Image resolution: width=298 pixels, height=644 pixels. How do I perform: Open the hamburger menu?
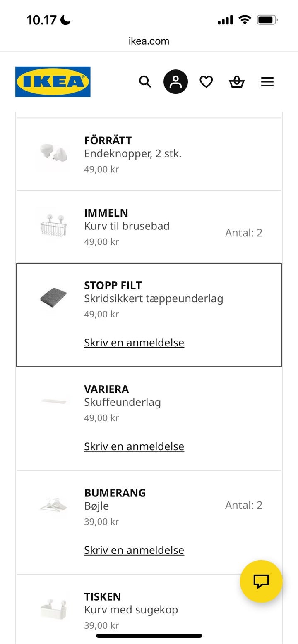coord(267,81)
